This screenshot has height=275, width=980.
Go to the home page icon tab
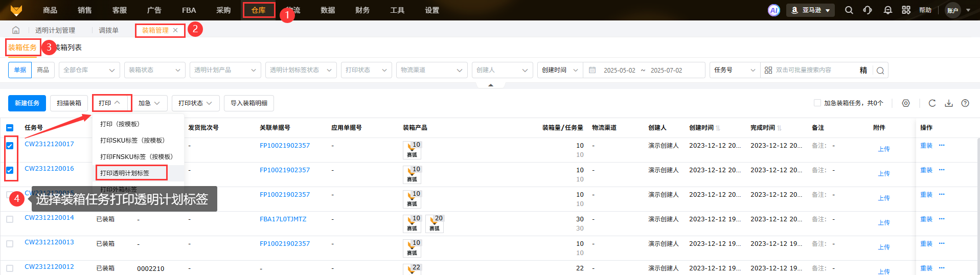pyautogui.click(x=16, y=30)
